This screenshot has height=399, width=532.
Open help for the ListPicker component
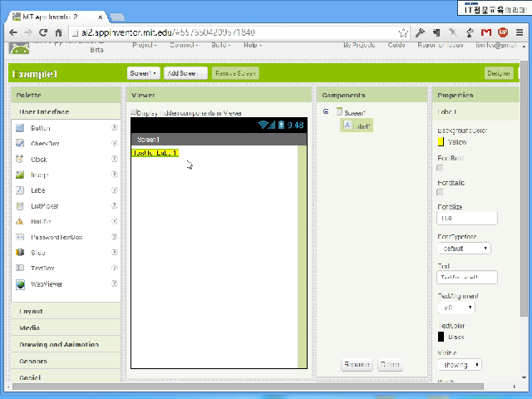(x=115, y=205)
